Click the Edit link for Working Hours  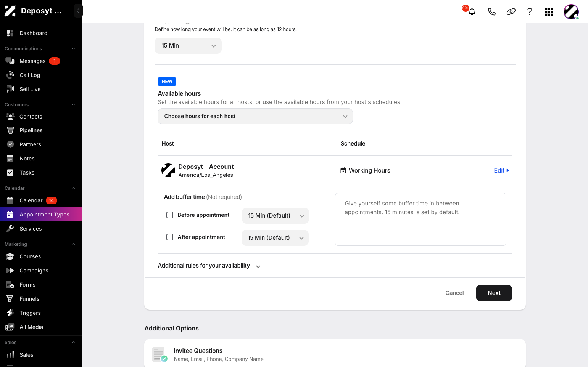(501, 170)
